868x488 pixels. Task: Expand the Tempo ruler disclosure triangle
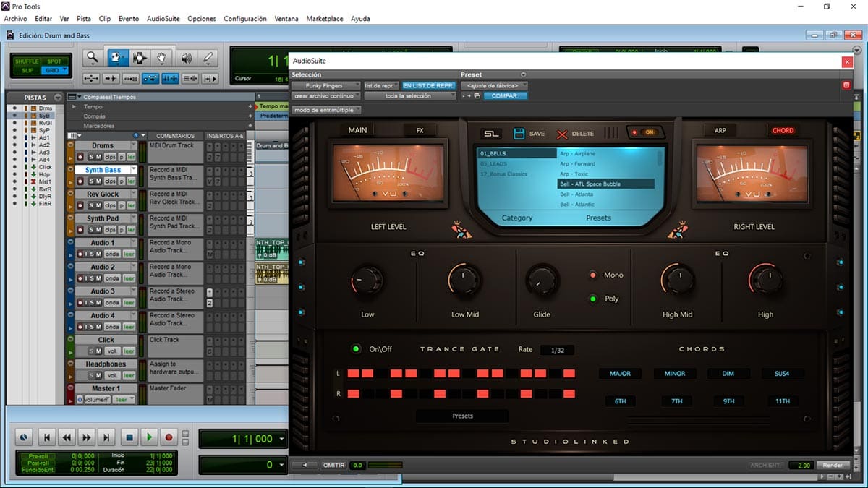pyautogui.click(x=73, y=106)
